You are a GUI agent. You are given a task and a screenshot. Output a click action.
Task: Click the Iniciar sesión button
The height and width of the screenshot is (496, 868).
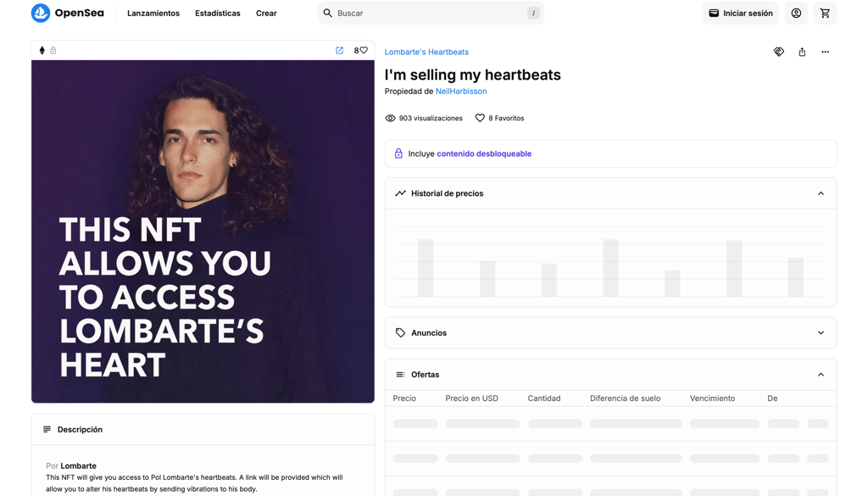pyautogui.click(x=740, y=14)
